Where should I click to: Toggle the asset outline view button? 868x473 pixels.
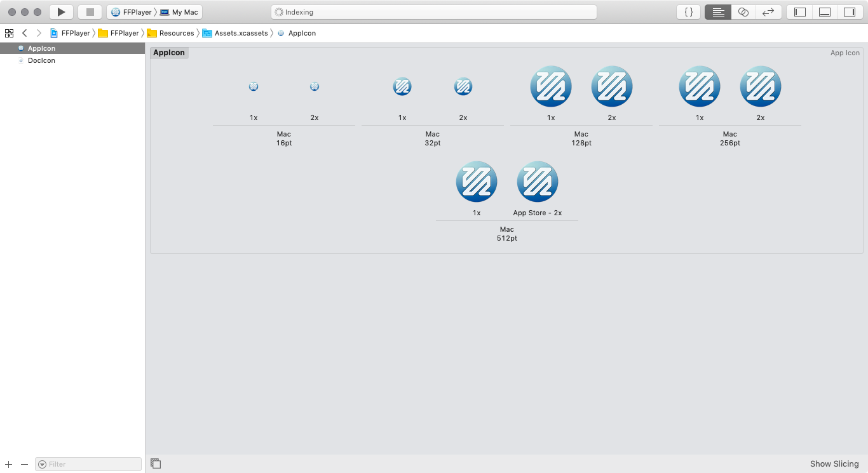[156, 463]
